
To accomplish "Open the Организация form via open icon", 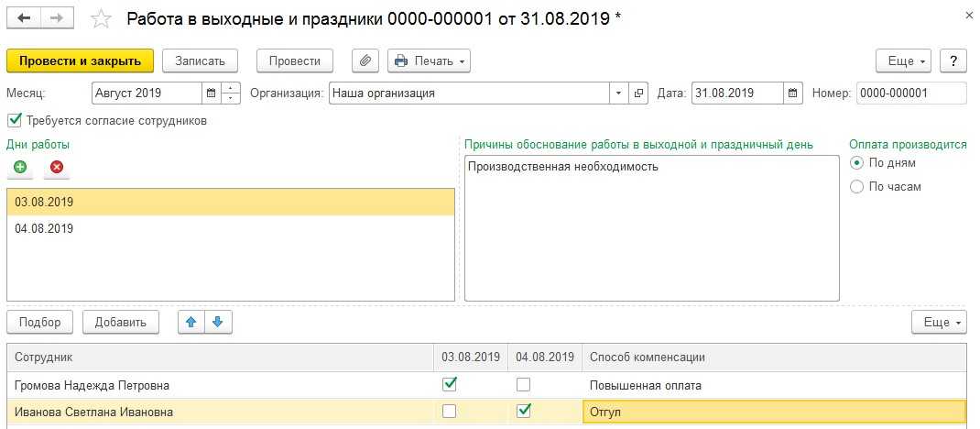I will tap(639, 93).
